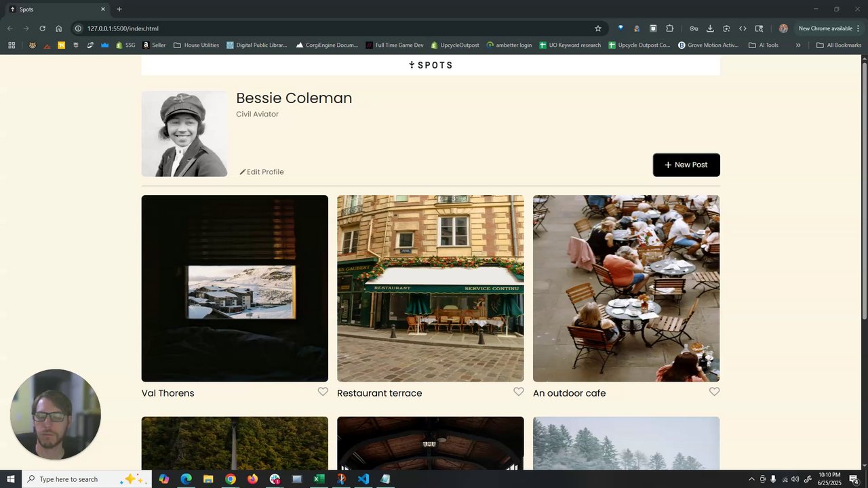
Task: Open the Windows notification center
Action: [x=854, y=479]
